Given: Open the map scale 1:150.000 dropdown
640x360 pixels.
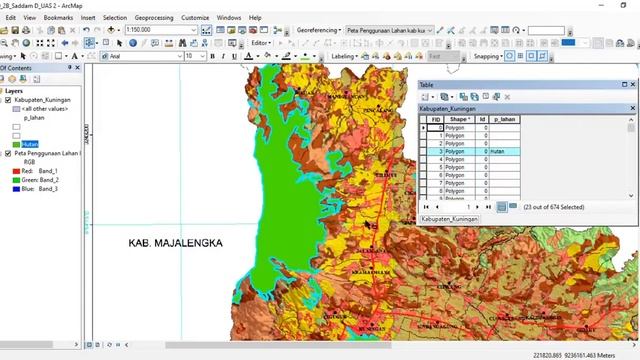Looking at the screenshot, I should (x=194, y=30).
